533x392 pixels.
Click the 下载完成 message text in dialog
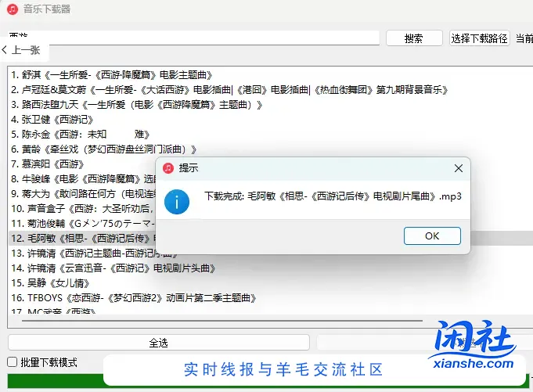[333, 196]
